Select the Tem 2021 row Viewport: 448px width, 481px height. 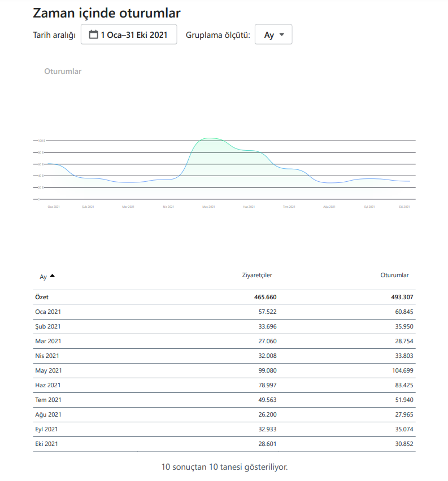[x=224, y=400]
